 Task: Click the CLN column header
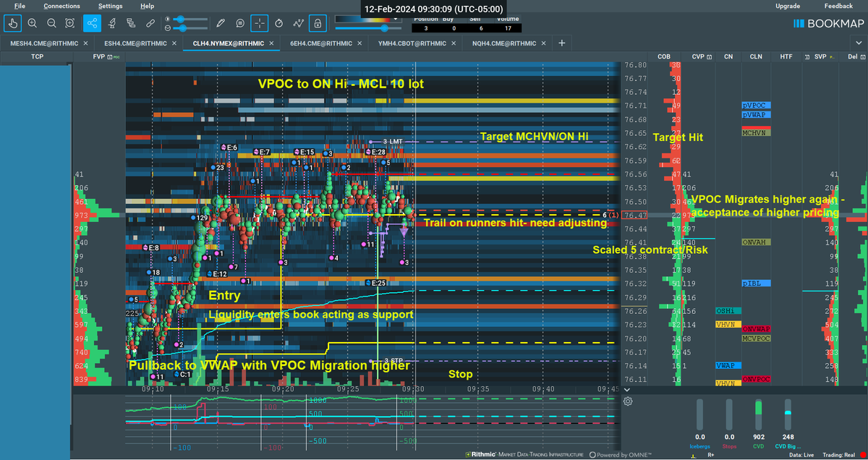756,56
